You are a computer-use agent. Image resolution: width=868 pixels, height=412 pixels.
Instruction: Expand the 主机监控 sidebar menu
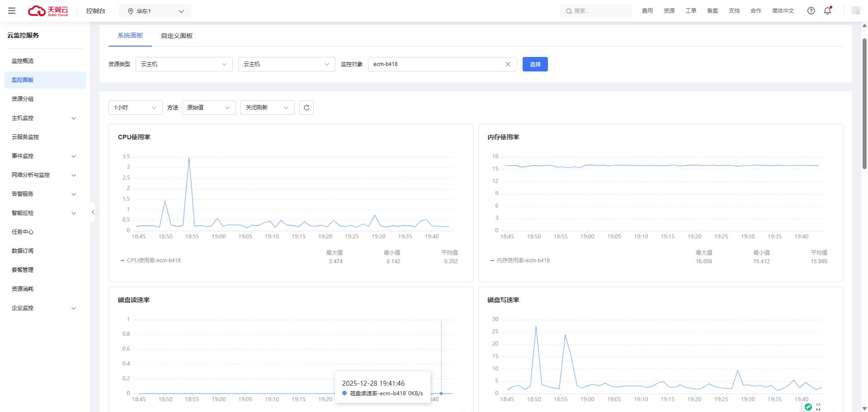[x=44, y=118]
